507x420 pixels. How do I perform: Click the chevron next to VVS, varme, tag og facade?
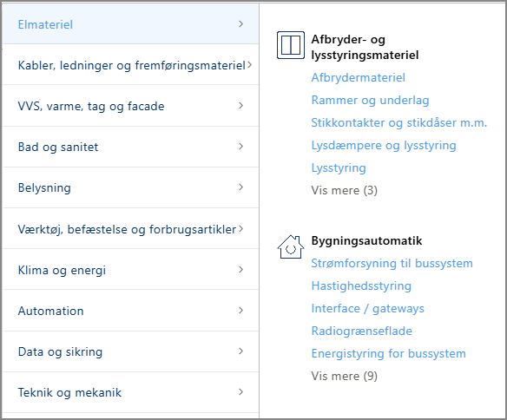coord(240,106)
